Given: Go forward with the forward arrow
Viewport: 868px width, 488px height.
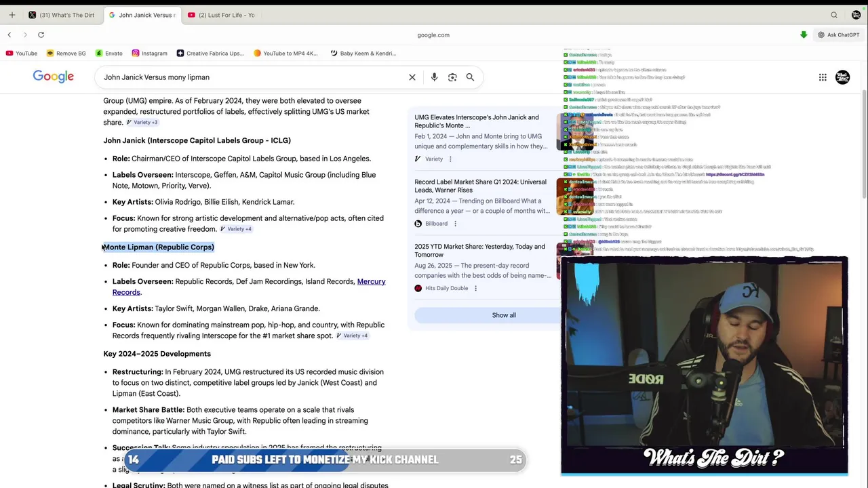Looking at the screenshot, I should 25,35.
